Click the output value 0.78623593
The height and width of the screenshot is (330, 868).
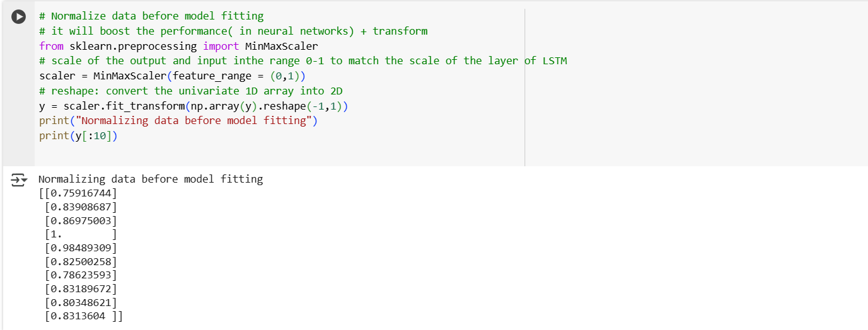point(81,275)
